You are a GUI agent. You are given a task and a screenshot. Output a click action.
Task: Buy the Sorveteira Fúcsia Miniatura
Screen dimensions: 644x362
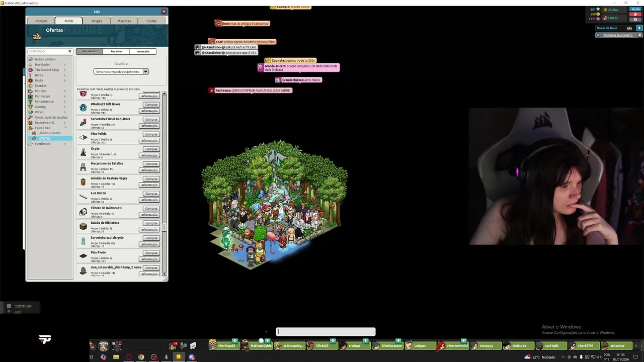pyautogui.click(x=151, y=120)
